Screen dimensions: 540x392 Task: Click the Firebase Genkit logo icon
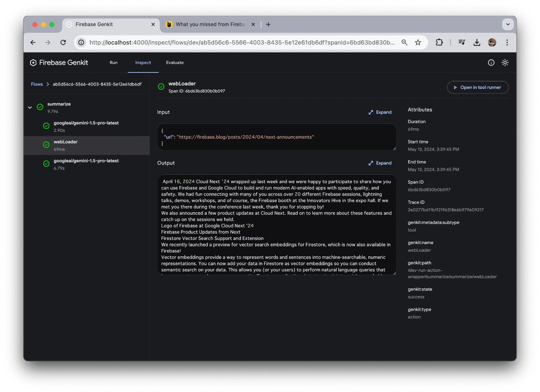(x=33, y=63)
